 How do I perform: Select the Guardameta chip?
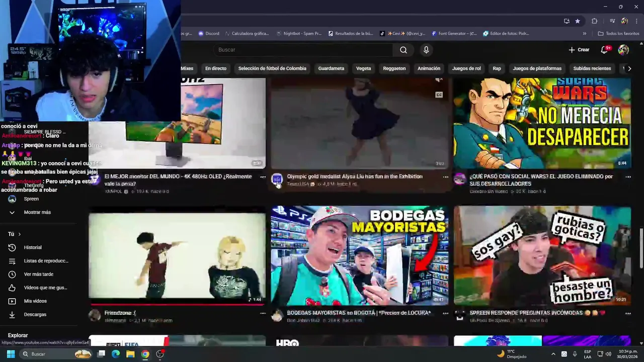pos(331,68)
